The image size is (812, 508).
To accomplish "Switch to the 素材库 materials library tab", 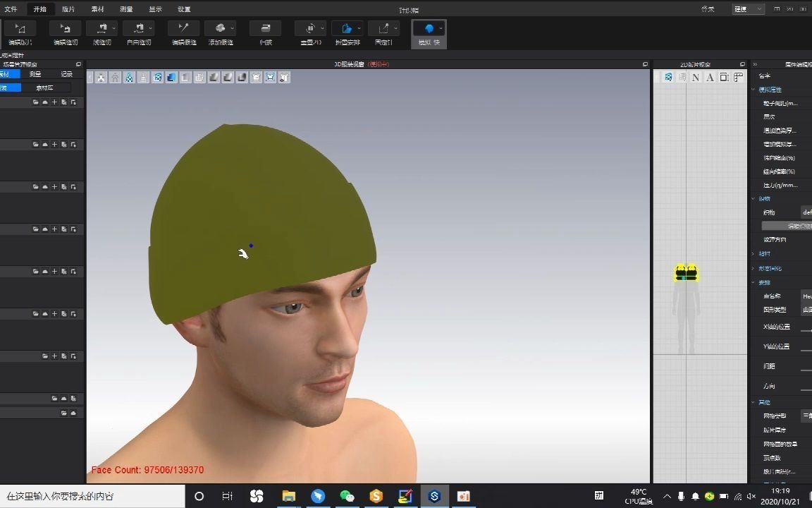I will [44, 87].
